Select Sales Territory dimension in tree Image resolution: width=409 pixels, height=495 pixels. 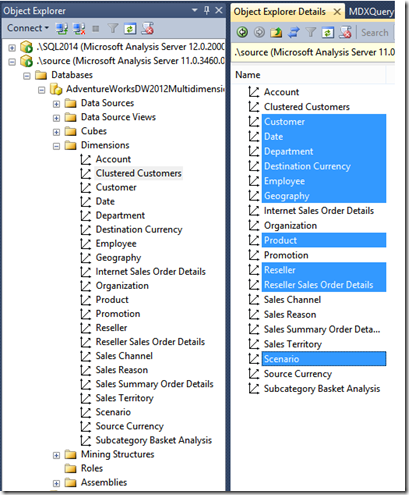coord(124,398)
